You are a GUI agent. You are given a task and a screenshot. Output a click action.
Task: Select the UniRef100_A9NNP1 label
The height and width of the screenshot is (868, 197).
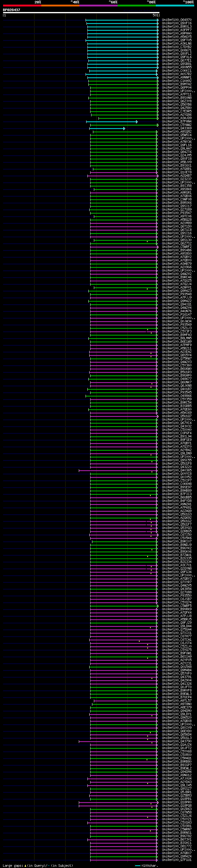(x=177, y=78)
